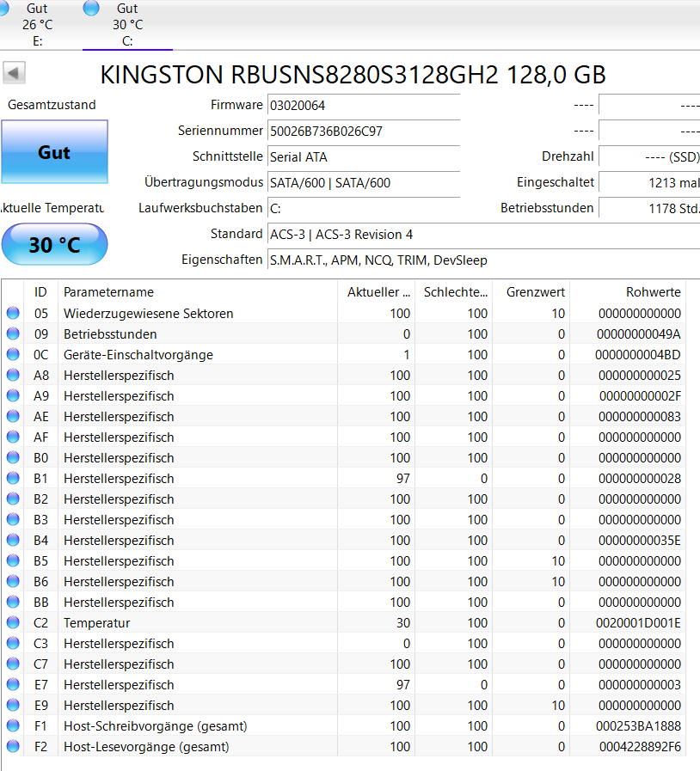Click the blue status icon for C: drive
This screenshot has height=771, width=700.
pos(91,8)
